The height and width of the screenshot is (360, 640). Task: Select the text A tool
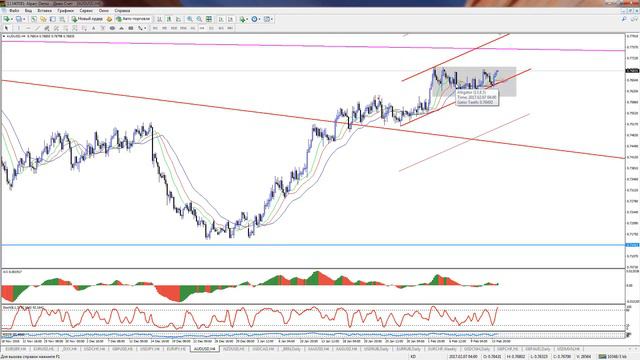point(93,28)
